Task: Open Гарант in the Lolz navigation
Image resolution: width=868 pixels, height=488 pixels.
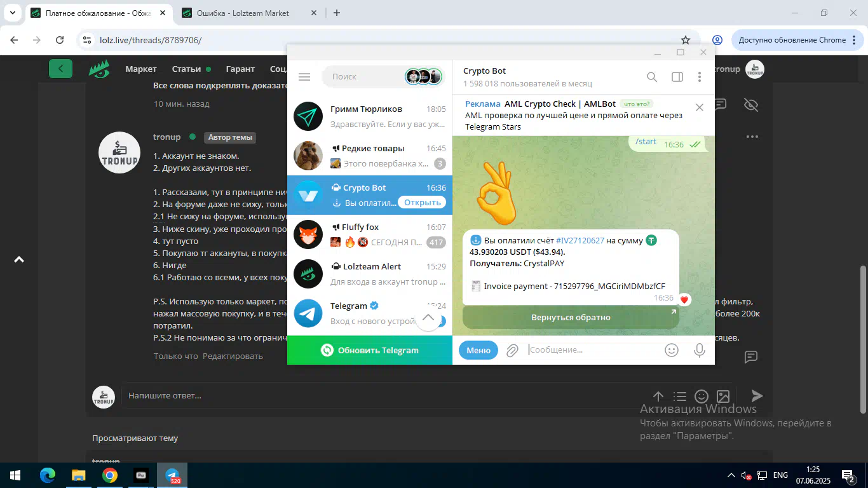Action: (x=240, y=69)
